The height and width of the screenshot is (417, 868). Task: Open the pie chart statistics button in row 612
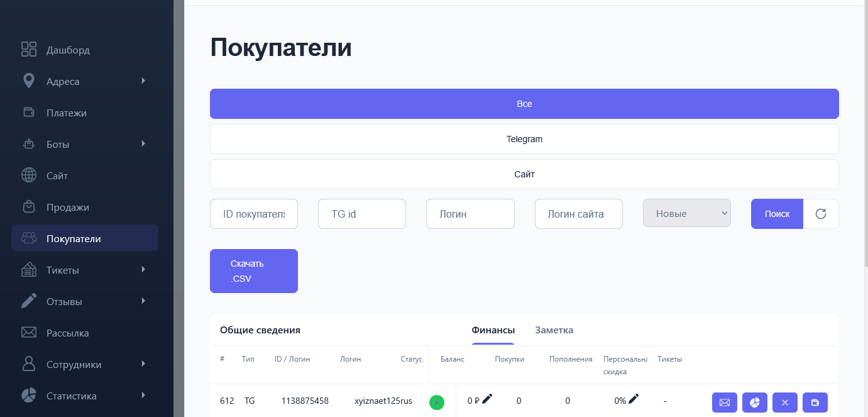754,403
